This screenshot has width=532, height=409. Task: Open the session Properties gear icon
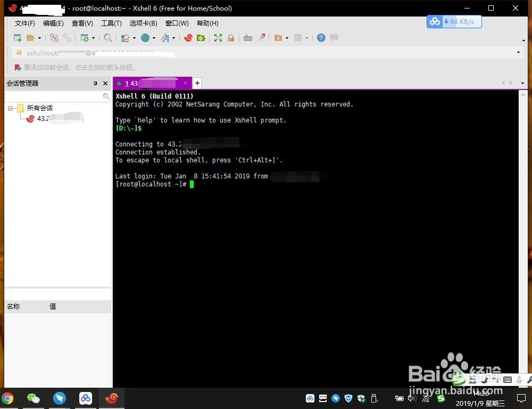[x=85, y=38]
